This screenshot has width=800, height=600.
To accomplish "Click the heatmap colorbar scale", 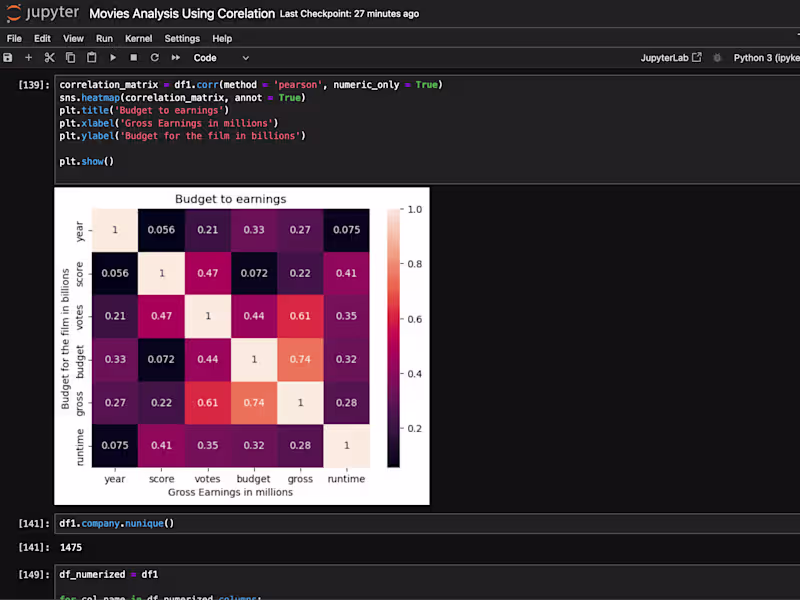I will [x=393, y=337].
